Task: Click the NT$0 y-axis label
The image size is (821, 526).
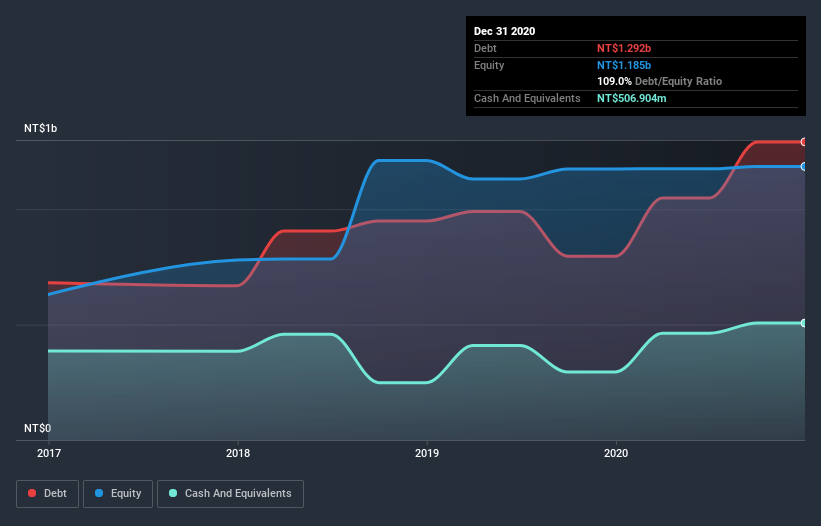Action: coord(38,428)
